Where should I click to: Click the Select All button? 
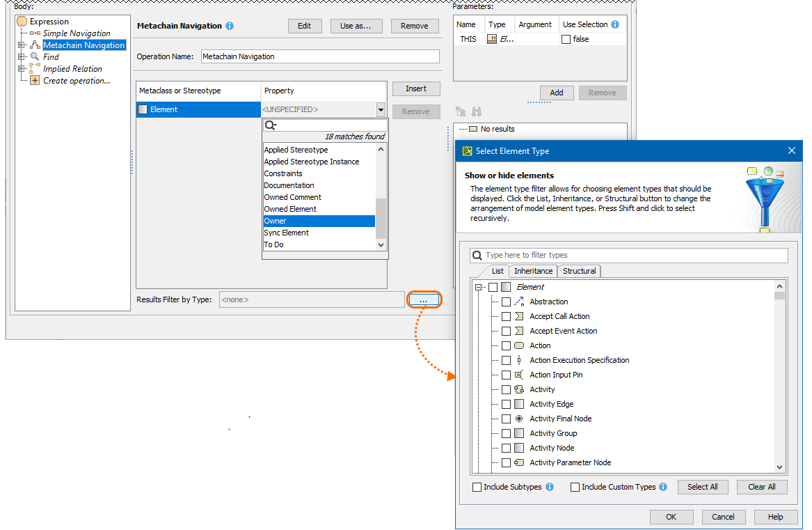pyautogui.click(x=702, y=487)
